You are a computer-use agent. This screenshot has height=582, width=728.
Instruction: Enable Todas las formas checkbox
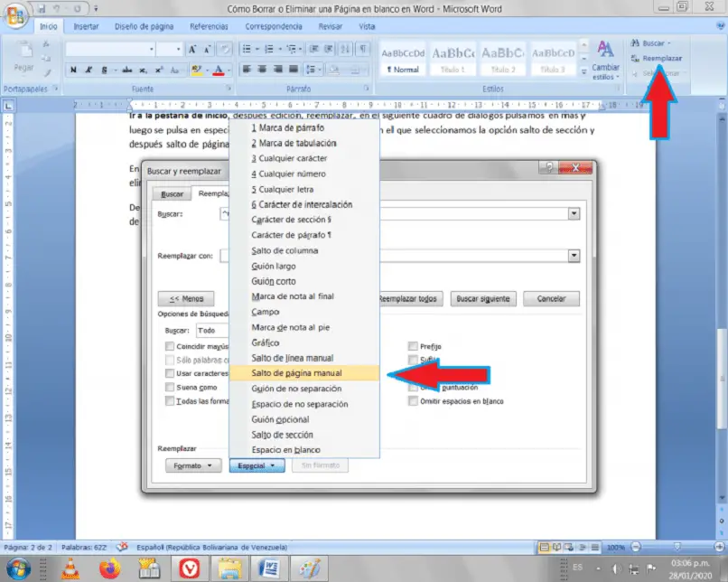click(x=170, y=401)
